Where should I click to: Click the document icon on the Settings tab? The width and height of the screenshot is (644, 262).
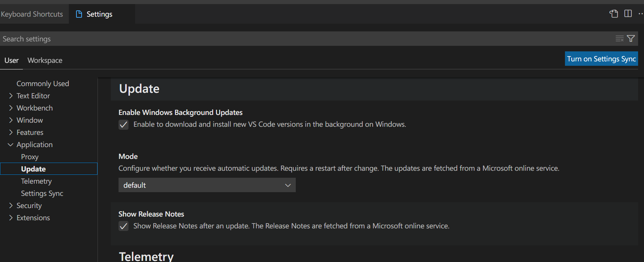[79, 14]
